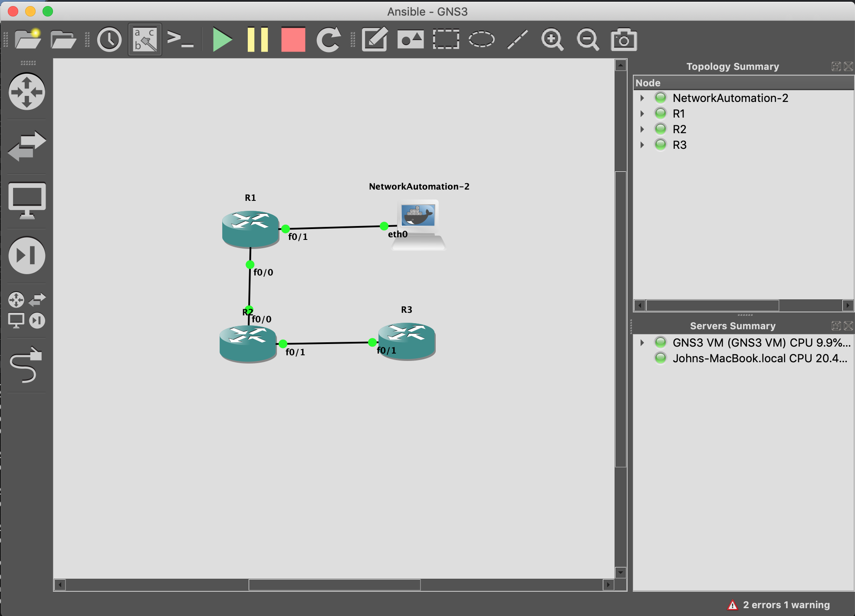Take a screenshot with the camera icon
Viewport: 855px width, 616px height.
(624, 40)
